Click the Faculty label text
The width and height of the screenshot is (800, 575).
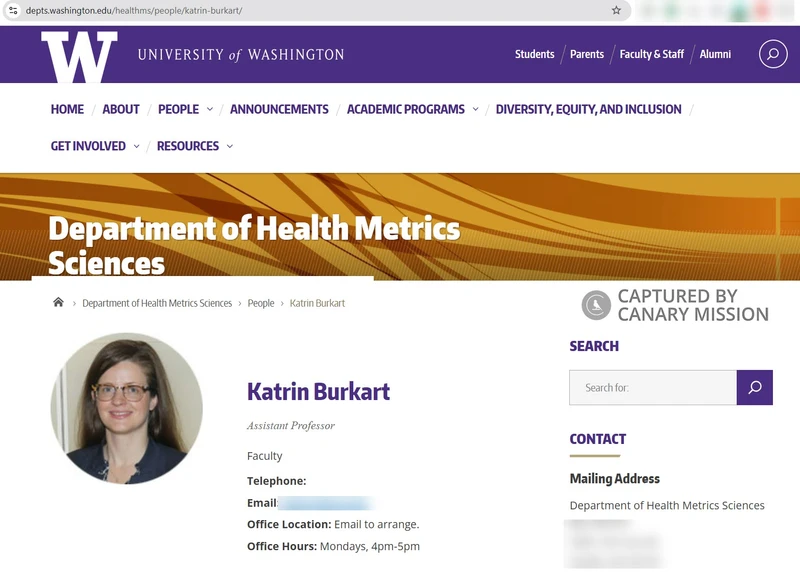pyautogui.click(x=264, y=456)
